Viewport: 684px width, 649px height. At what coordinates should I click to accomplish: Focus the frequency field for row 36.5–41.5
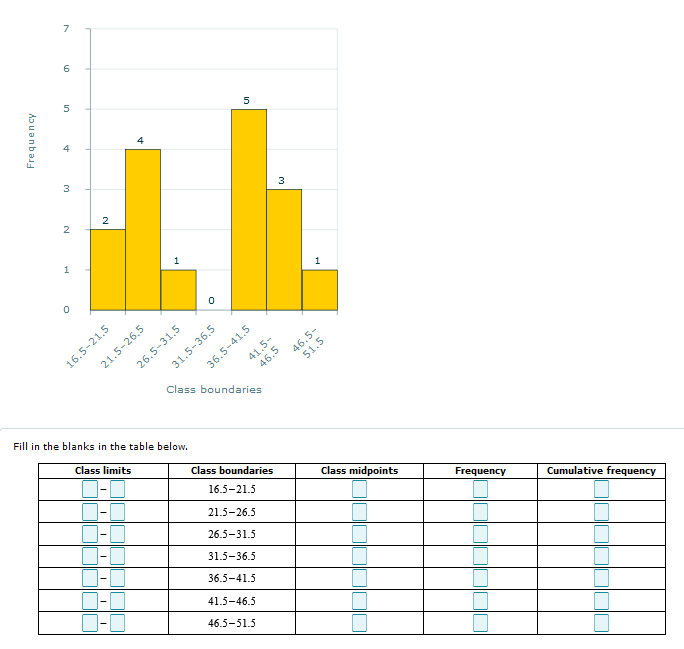(480, 579)
